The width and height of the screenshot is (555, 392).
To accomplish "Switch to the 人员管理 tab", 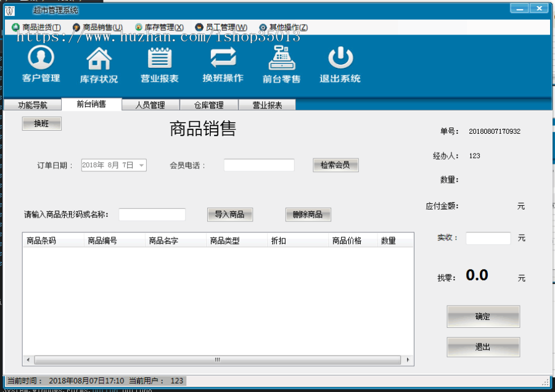I will (x=150, y=104).
